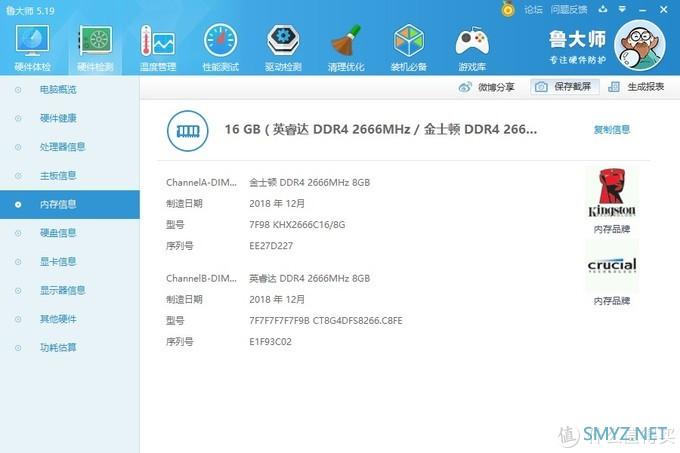The width and height of the screenshot is (680, 453).
Task: Click the camera icon for 保存截屏
Action: (x=541, y=87)
